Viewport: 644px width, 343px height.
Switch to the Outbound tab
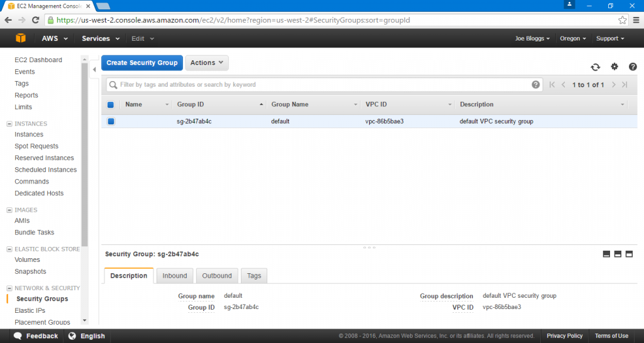point(217,276)
